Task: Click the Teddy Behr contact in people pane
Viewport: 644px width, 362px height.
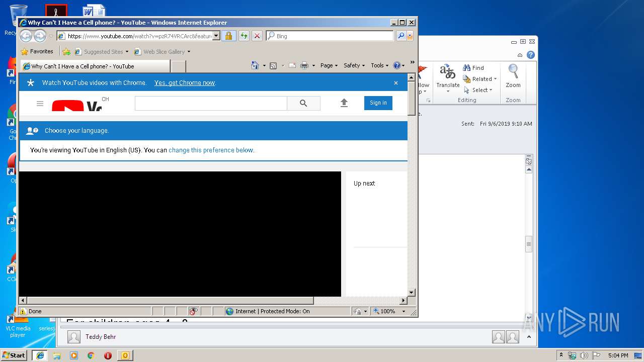Action: pos(101,337)
